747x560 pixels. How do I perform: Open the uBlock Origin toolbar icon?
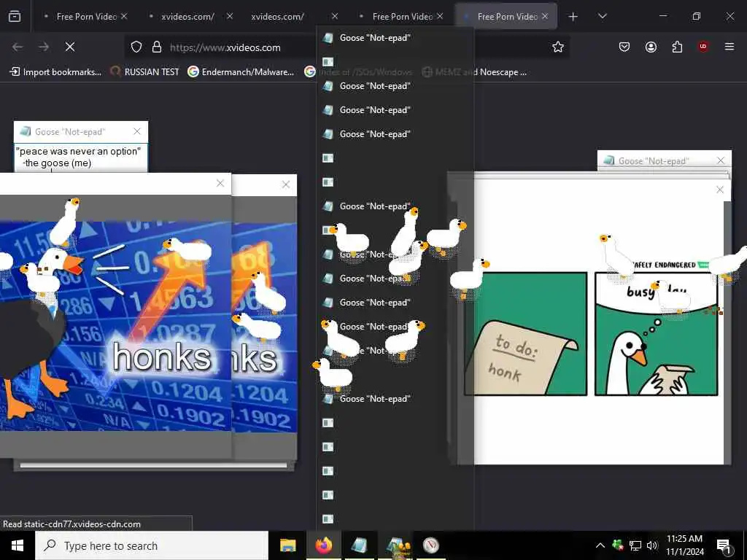click(703, 47)
